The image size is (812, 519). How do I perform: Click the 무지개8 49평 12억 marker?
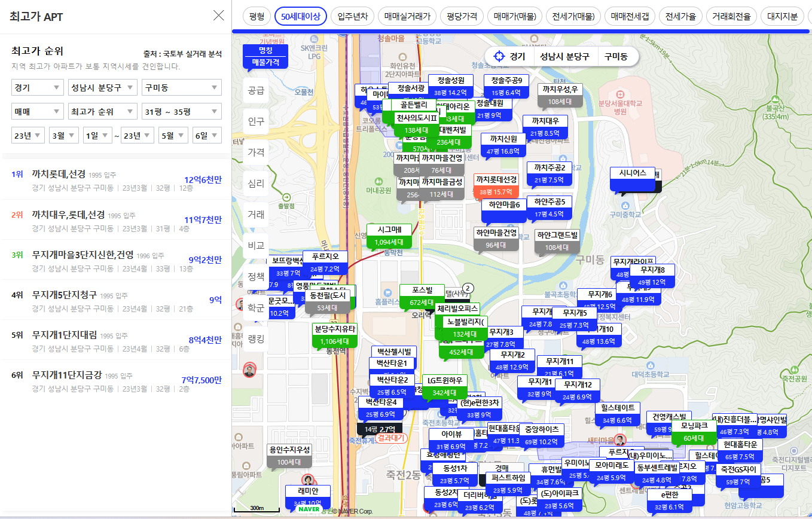[652, 276]
